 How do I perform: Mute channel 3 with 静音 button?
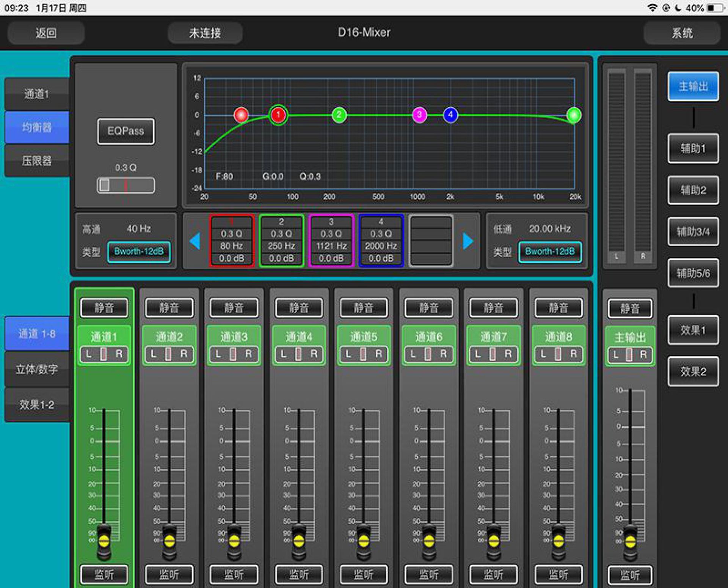click(234, 308)
